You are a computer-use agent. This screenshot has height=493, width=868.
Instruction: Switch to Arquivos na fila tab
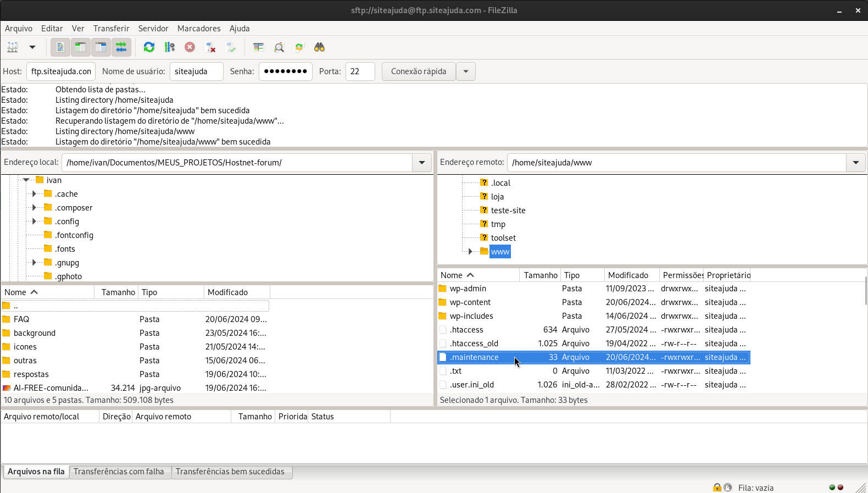click(36, 472)
